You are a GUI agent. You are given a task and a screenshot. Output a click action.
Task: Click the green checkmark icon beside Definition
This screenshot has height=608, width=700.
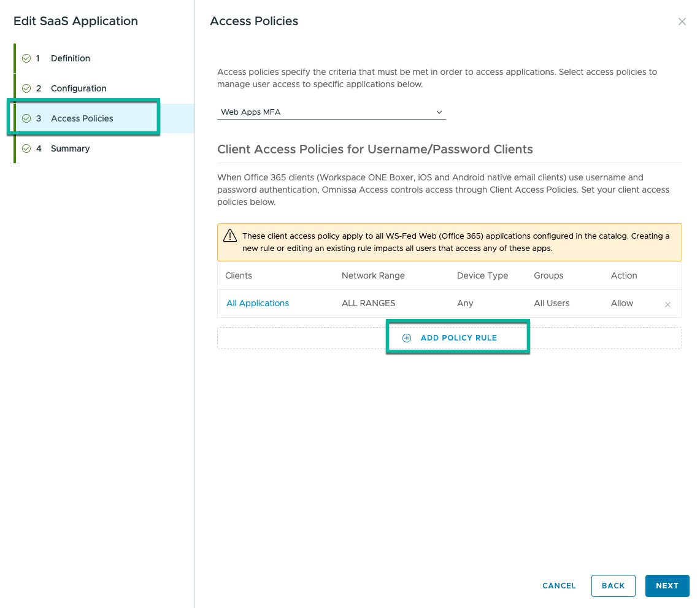coord(26,58)
